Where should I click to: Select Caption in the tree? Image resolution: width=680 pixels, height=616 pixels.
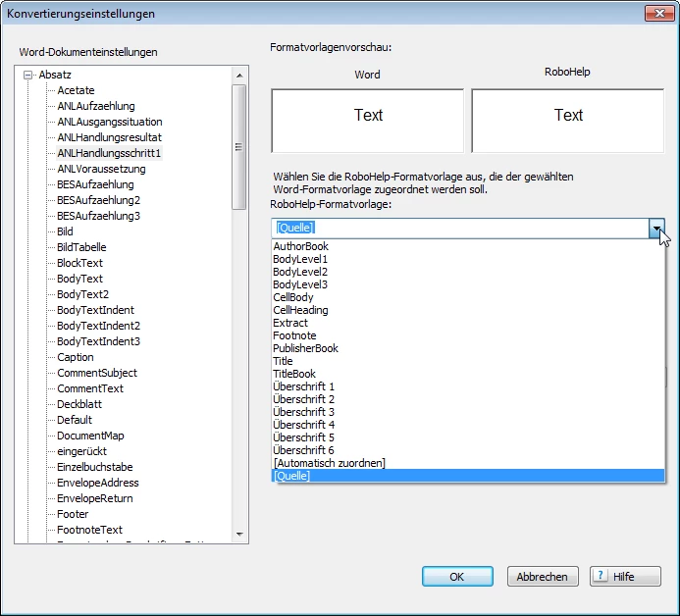pos(76,357)
